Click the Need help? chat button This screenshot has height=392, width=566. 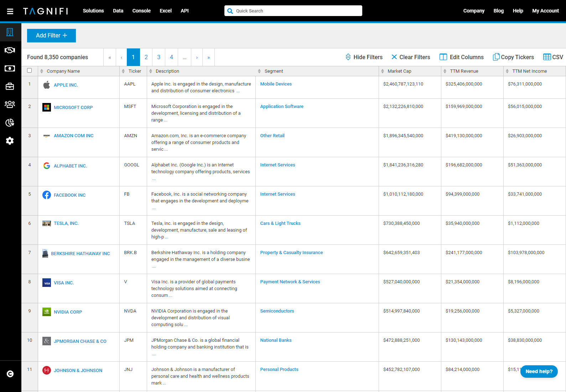(539, 371)
